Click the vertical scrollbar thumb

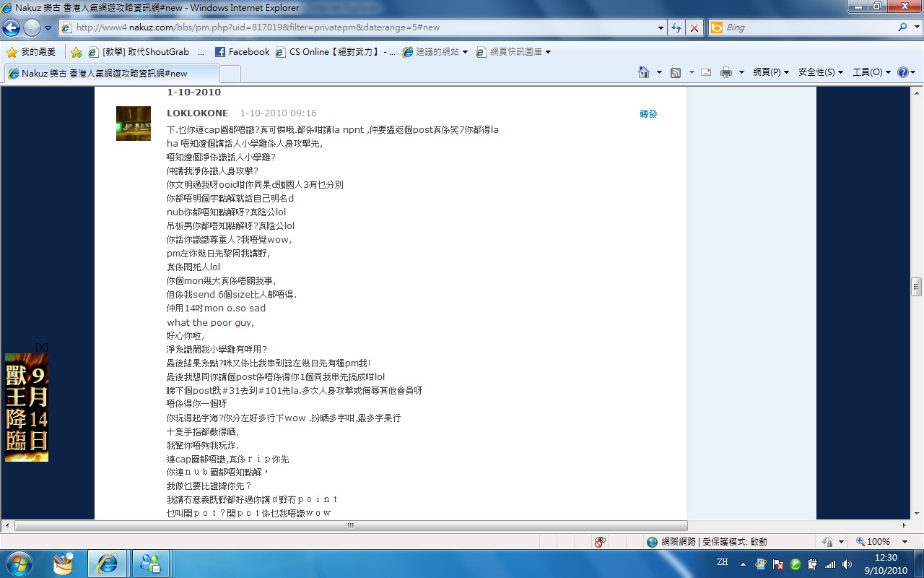click(x=917, y=287)
